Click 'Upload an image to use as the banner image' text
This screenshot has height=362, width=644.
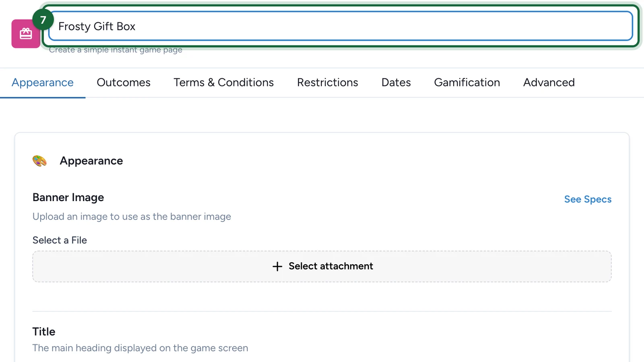[x=132, y=216]
